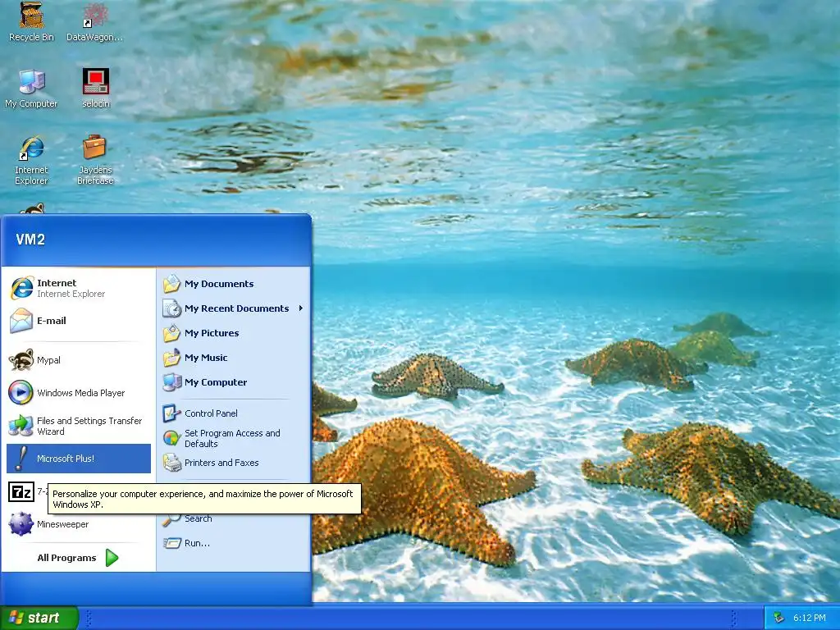Open the Jaydens Briefcase desktop icon

(x=95, y=160)
